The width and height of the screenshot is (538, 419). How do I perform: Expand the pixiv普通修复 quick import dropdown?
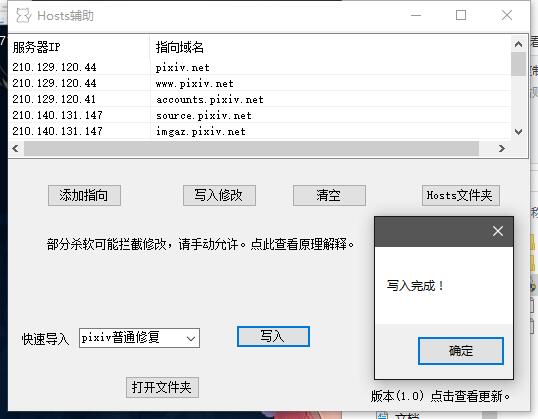point(191,338)
